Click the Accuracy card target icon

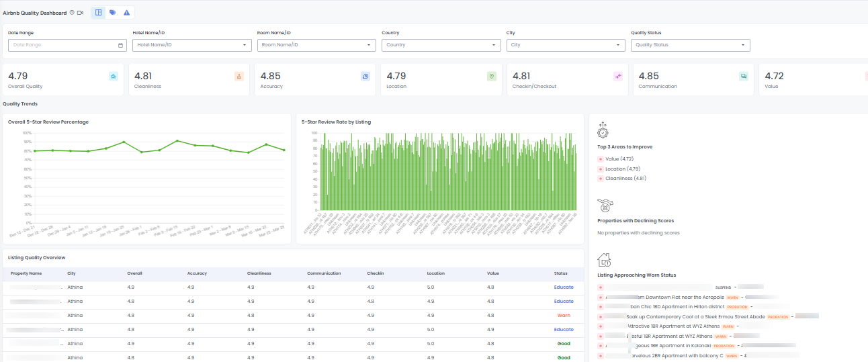[x=365, y=77]
